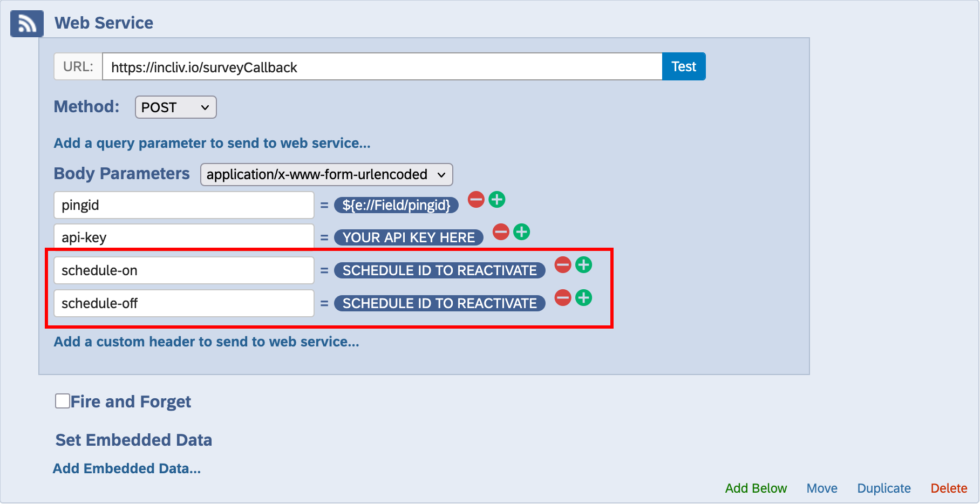Add a parameter after the api-key row

[521, 232]
